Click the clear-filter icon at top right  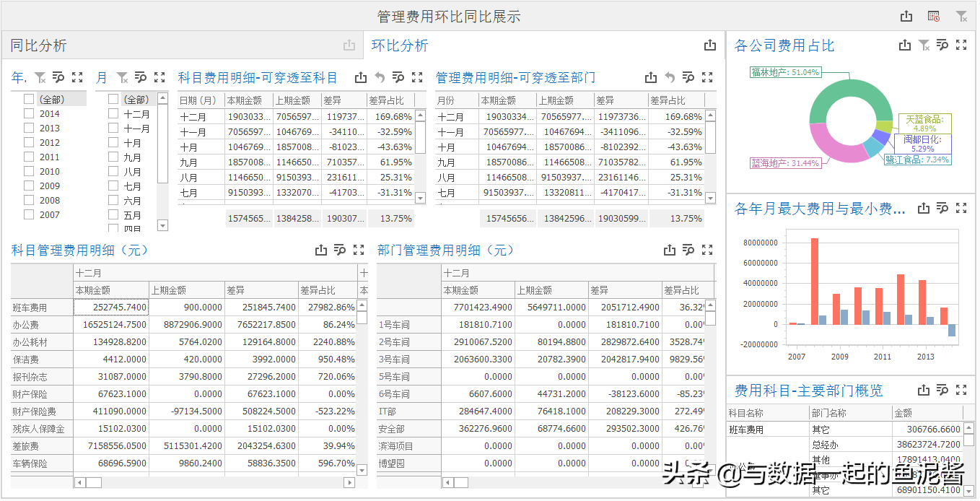961,14
